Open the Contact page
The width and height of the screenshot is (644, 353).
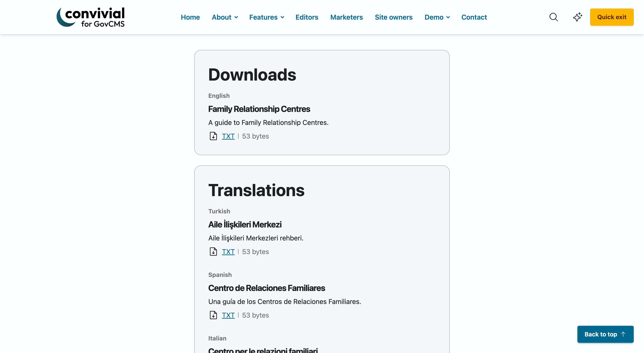click(x=474, y=17)
